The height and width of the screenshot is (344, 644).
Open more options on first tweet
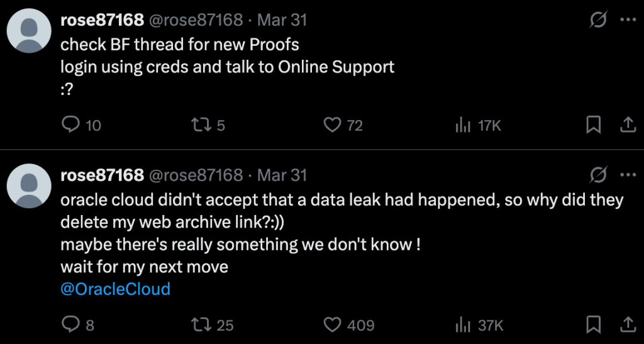pyautogui.click(x=628, y=19)
